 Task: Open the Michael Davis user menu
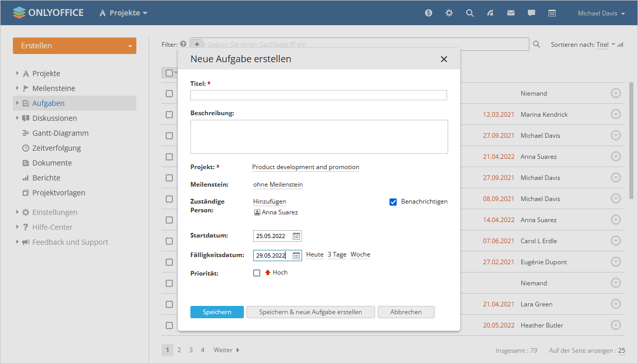point(601,13)
